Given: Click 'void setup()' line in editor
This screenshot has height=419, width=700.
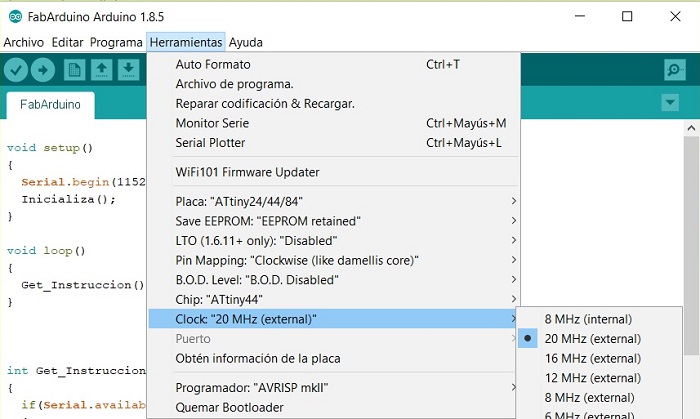Looking at the screenshot, I should point(50,148).
